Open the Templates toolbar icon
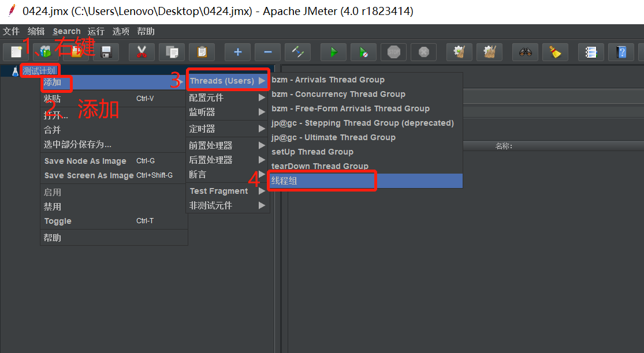Screen dimensions: 644x353 [46, 52]
